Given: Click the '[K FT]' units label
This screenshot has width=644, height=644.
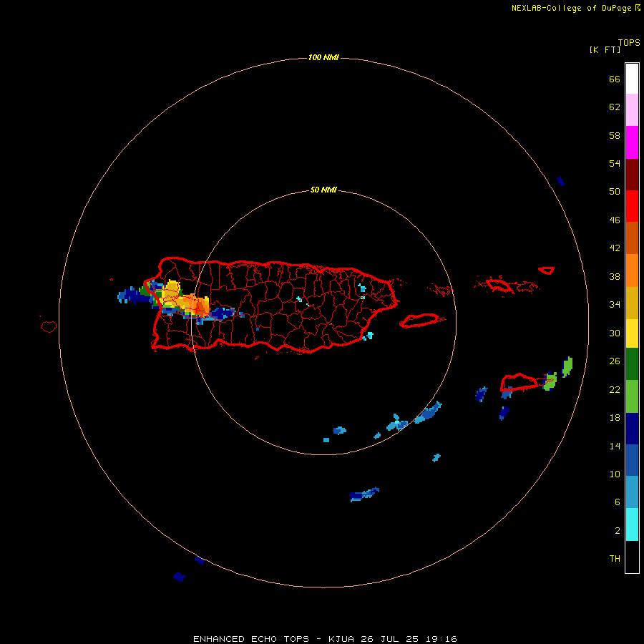Looking at the screenshot, I should tap(605, 49).
